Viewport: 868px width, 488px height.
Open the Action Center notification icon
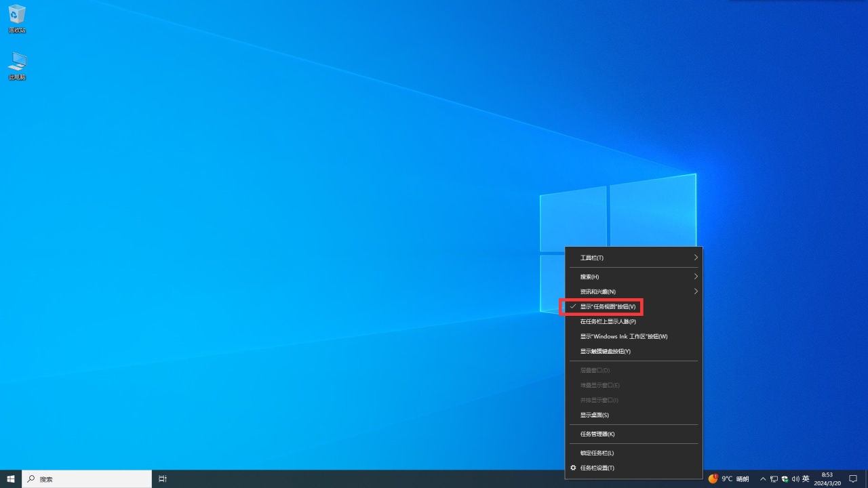[x=853, y=479]
